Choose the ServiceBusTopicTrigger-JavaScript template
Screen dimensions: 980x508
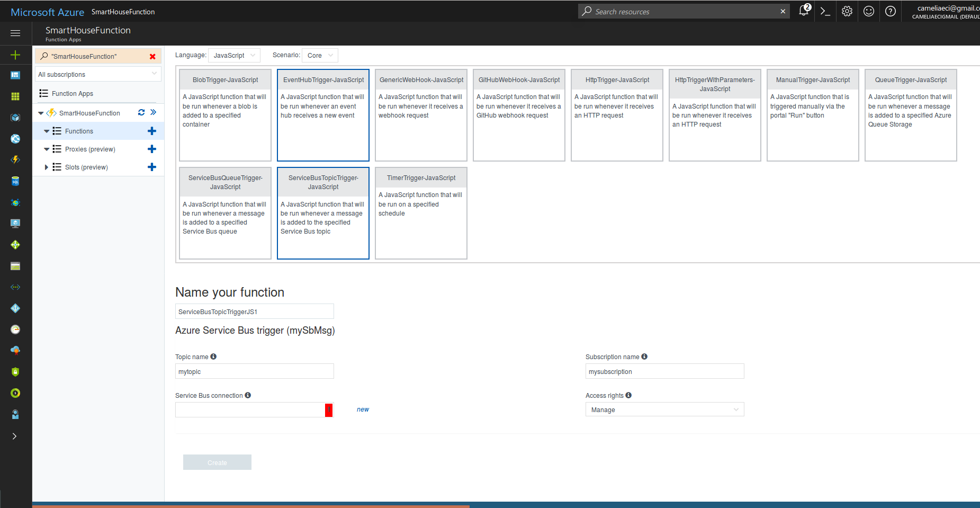click(x=323, y=213)
